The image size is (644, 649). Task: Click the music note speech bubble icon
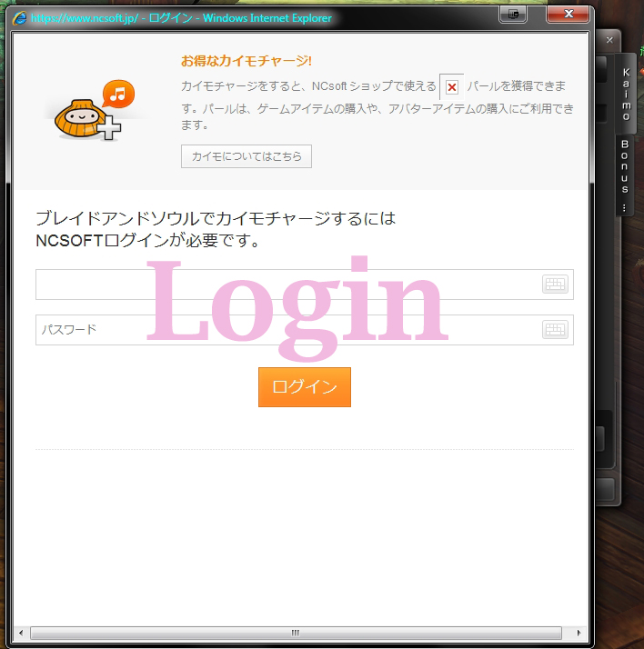[118, 94]
